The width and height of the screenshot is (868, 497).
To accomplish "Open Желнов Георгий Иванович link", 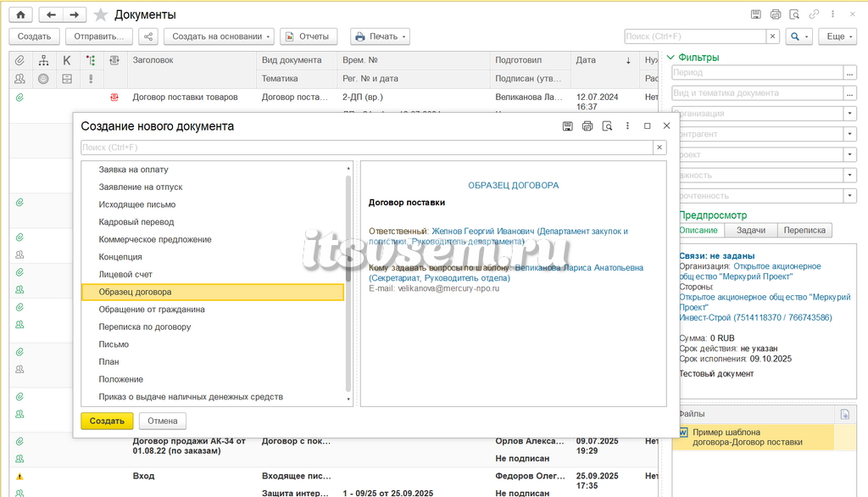I will coord(498,237).
